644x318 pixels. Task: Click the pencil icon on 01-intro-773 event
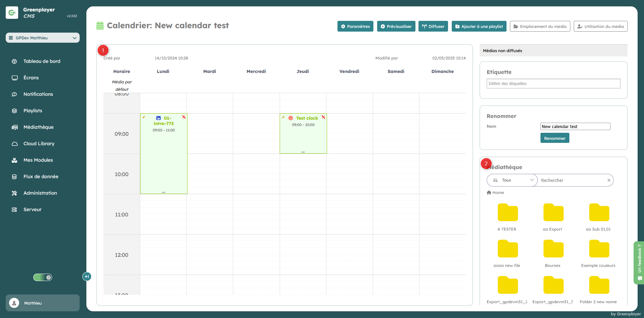pyautogui.click(x=144, y=117)
